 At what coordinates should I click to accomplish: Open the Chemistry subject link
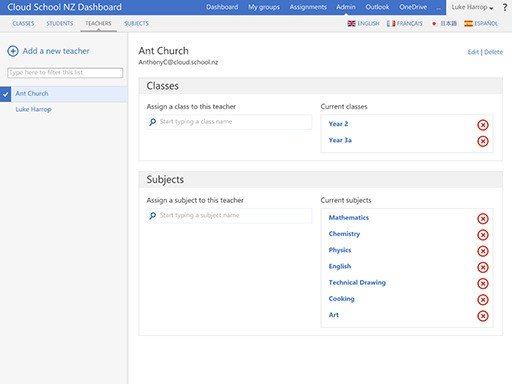coord(344,234)
